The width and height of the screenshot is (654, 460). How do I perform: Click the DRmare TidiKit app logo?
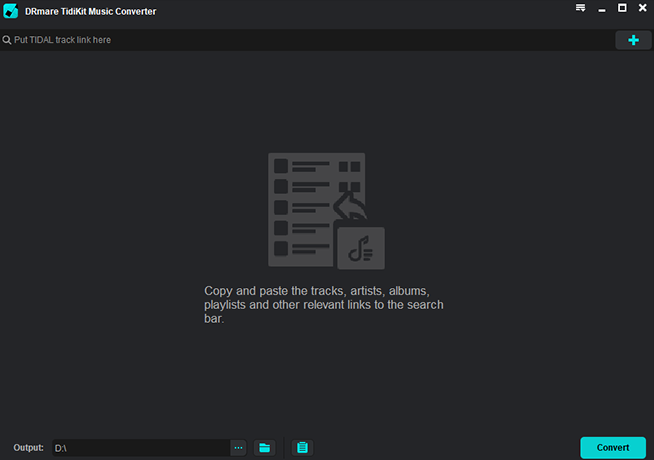10,11
